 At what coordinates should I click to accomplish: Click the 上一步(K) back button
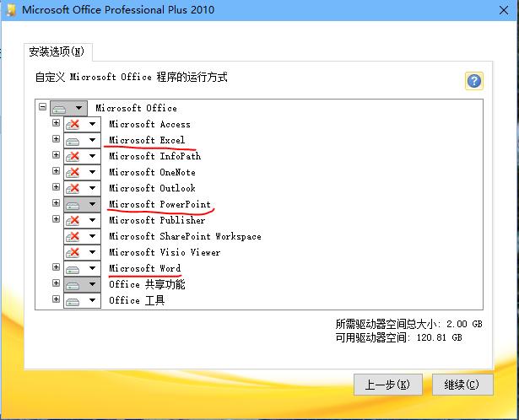click(x=388, y=385)
